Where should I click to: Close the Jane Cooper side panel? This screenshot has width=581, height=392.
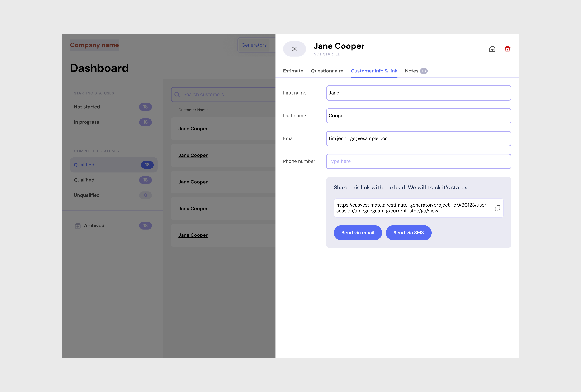tap(294, 49)
